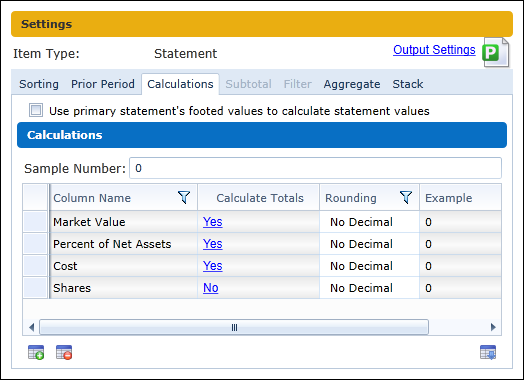Viewport: 524px width, 380px height.
Task: Open the Rounding column filter funnel
Action: [x=406, y=197]
